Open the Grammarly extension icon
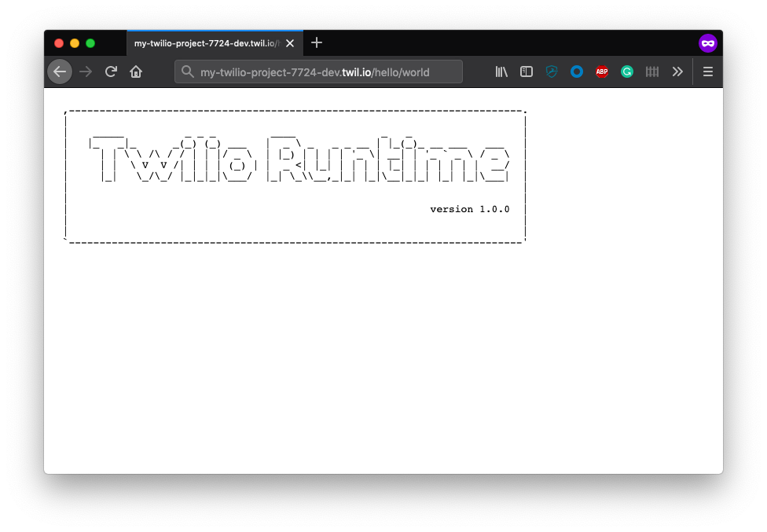The image size is (767, 532). click(x=627, y=72)
